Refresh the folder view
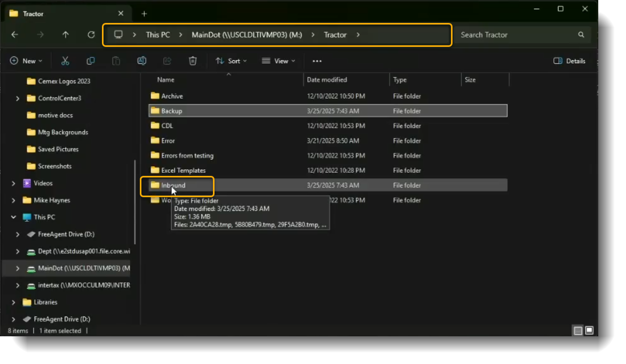The height and width of the screenshot is (364, 626). 91,35
